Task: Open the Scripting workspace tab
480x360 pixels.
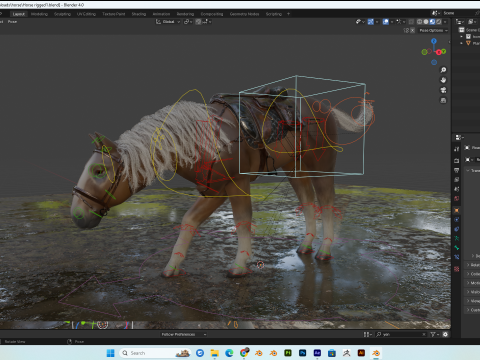Action: (274, 14)
